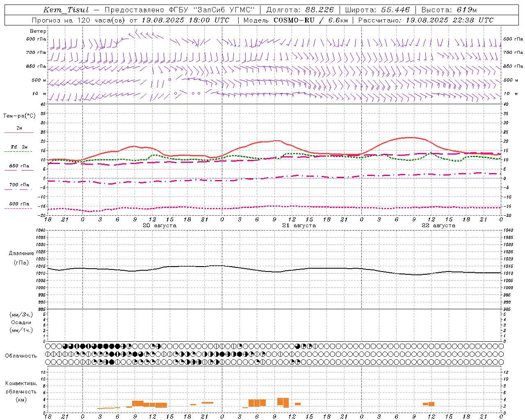Click the Осадки panel label
This screenshot has height=420, width=525.
(x=21, y=322)
